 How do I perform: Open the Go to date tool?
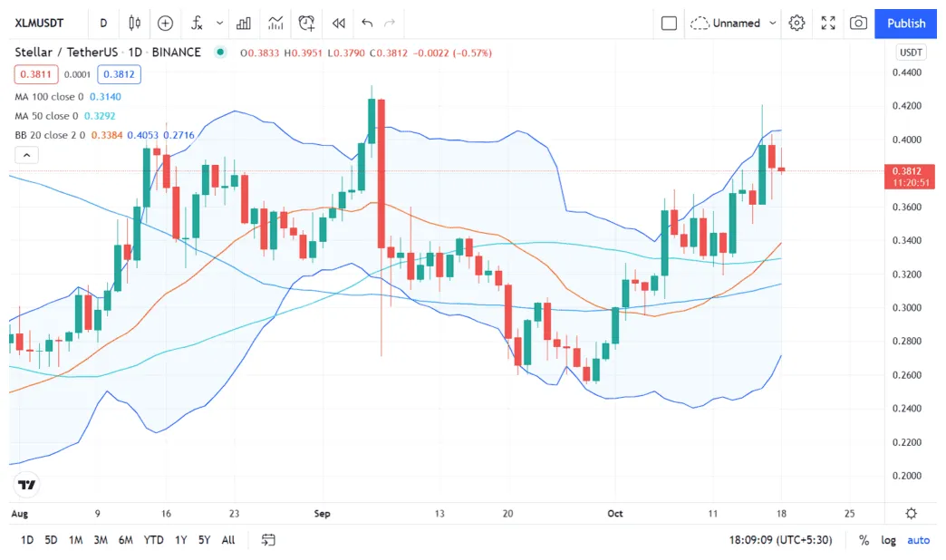tap(267, 540)
